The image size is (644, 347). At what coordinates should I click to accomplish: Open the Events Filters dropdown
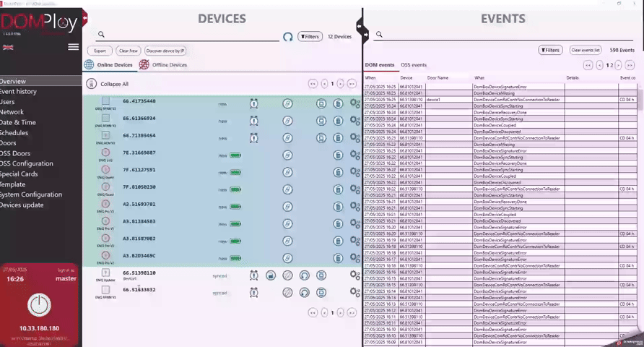pos(550,50)
